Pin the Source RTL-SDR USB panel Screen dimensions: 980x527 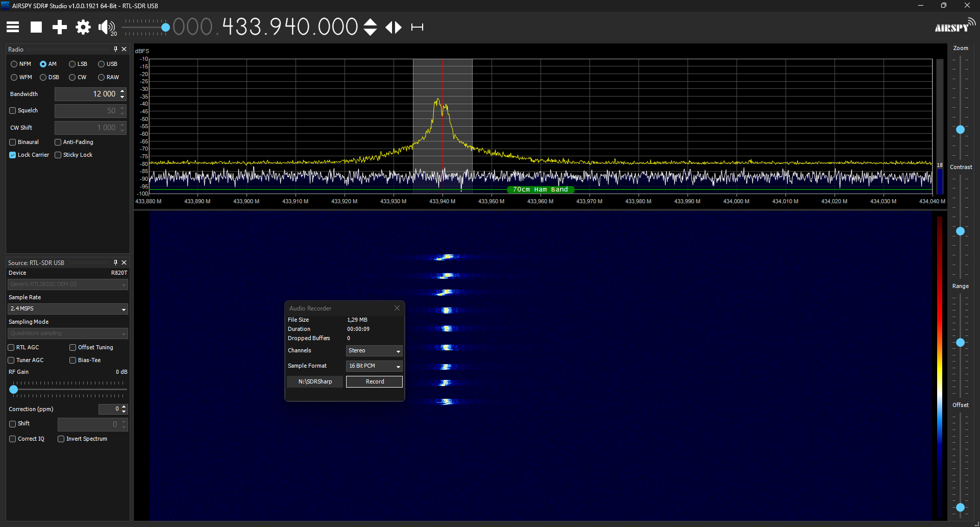click(x=115, y=262)
